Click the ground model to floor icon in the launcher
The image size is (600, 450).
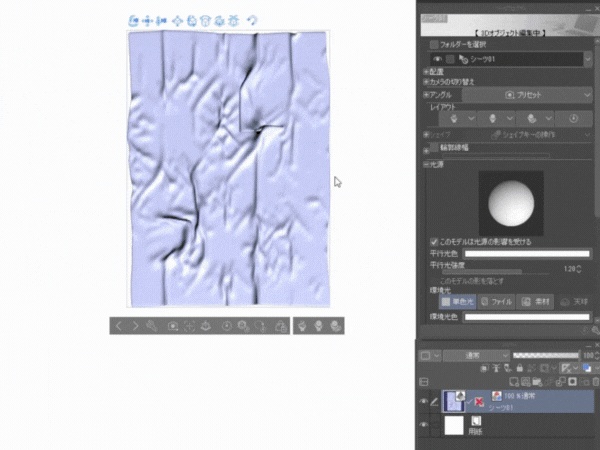tap(206, 326)
